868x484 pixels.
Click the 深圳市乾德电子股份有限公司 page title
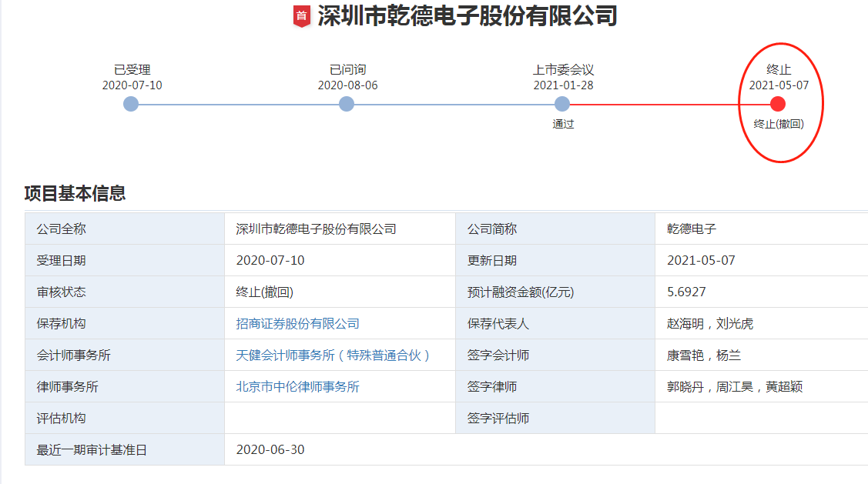click(x=468, y=16)
